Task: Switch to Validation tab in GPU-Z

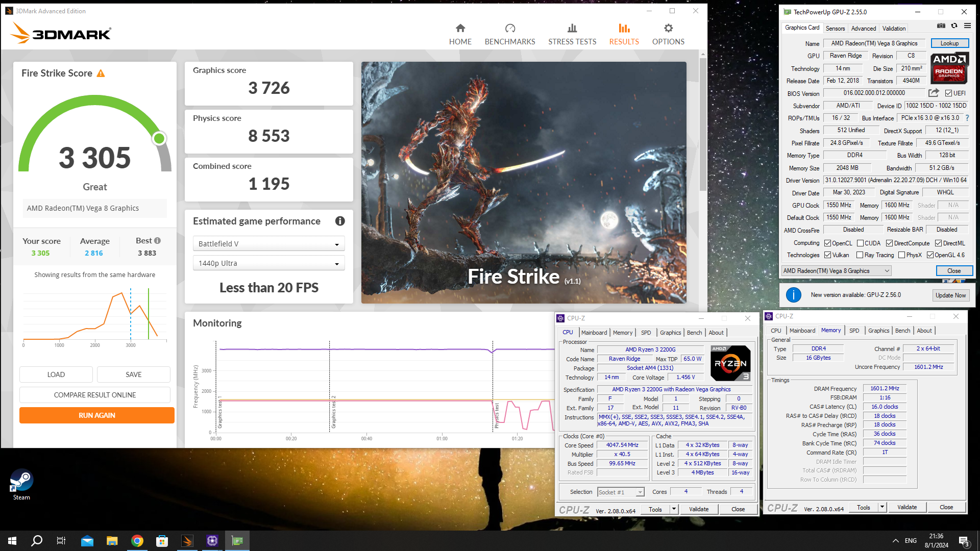Action: coord(894,29)
